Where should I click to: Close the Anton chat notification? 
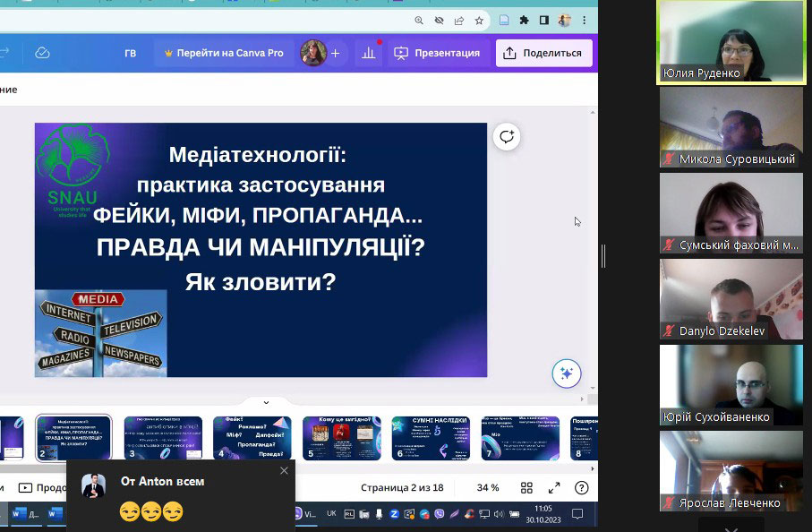click(284, 470)
